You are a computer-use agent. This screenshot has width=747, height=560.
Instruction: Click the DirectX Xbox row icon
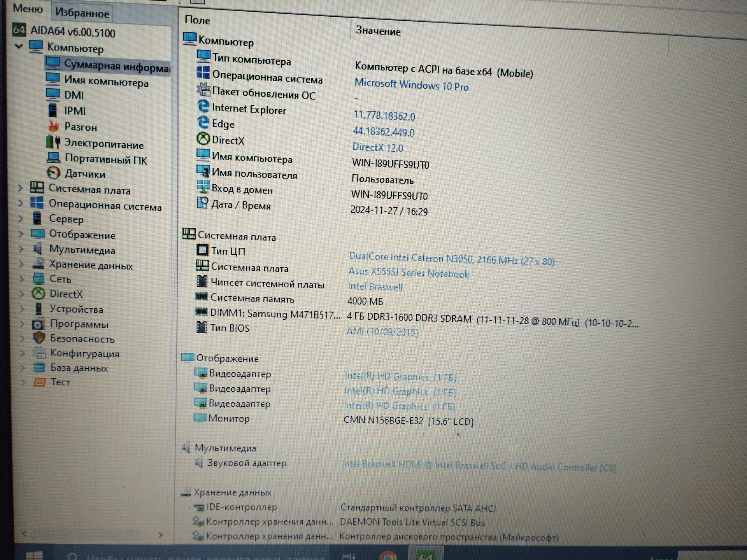tap(203, 138)
